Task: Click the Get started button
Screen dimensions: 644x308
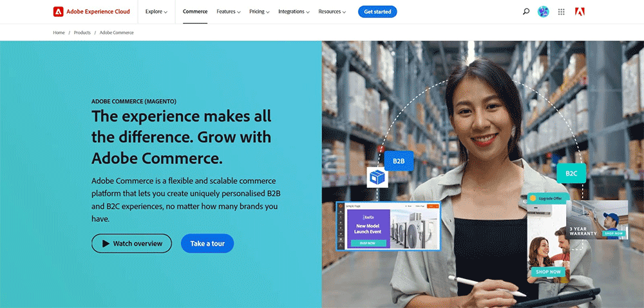Action: click(377, 12)
